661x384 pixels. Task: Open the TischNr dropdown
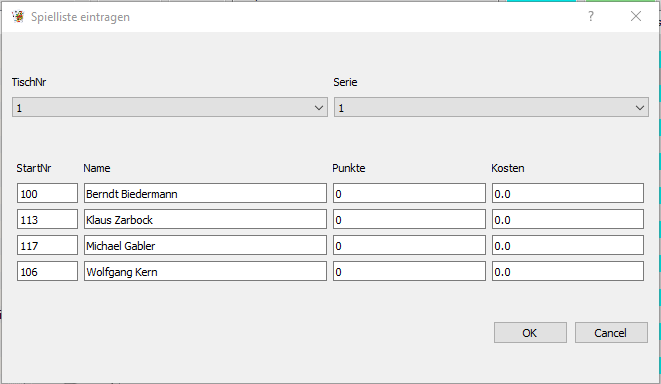[x=170, y=107]
